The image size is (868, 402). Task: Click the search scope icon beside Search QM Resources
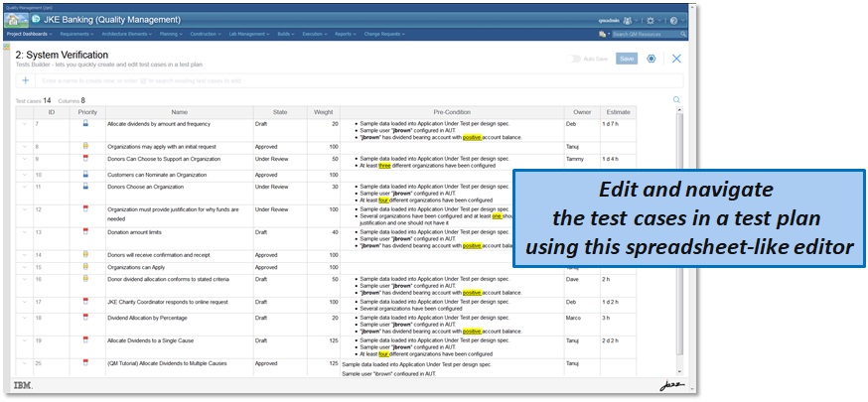602,35
